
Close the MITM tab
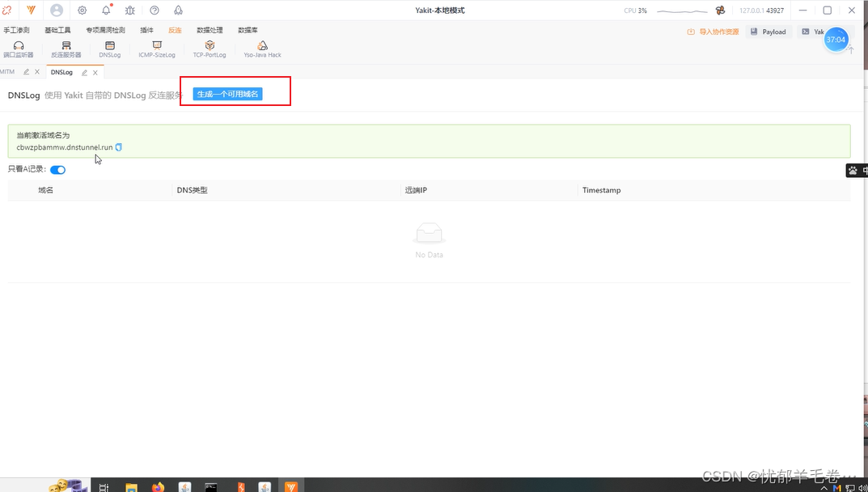(37, 72)
